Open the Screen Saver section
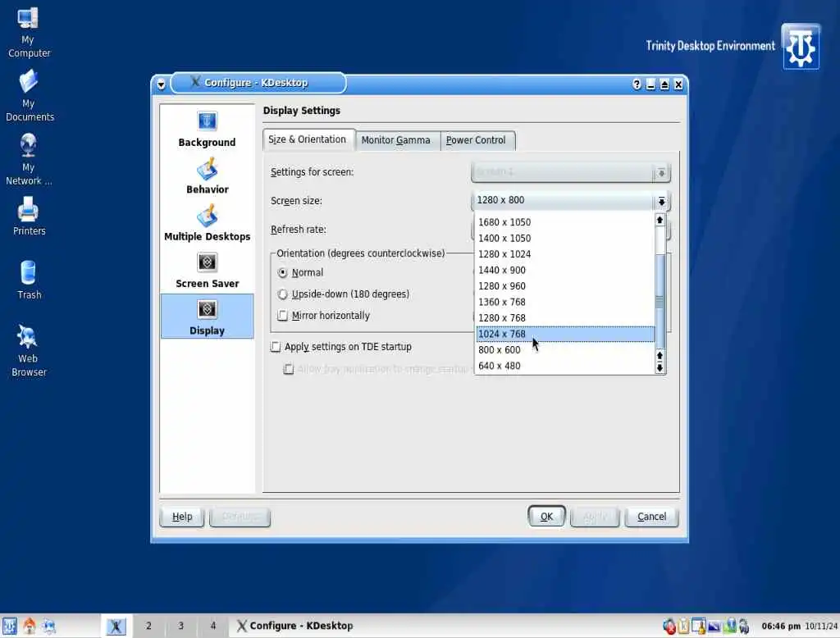This screenshot has width=840, height=638. point(207,271)
